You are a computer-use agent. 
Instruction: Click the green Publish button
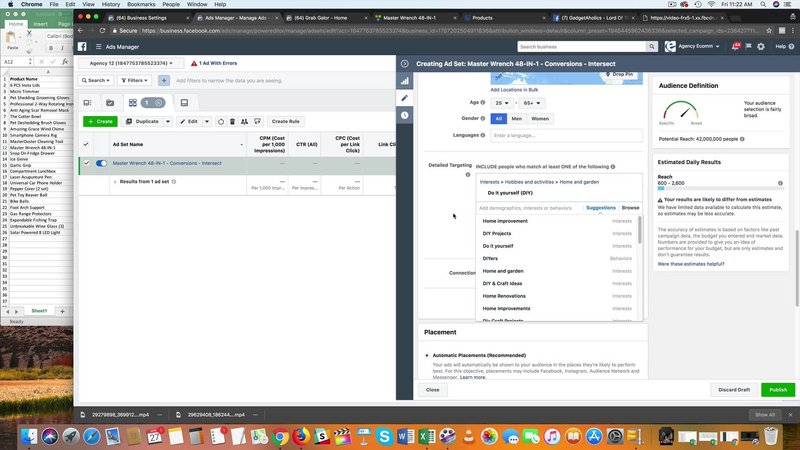pos(778,390)
